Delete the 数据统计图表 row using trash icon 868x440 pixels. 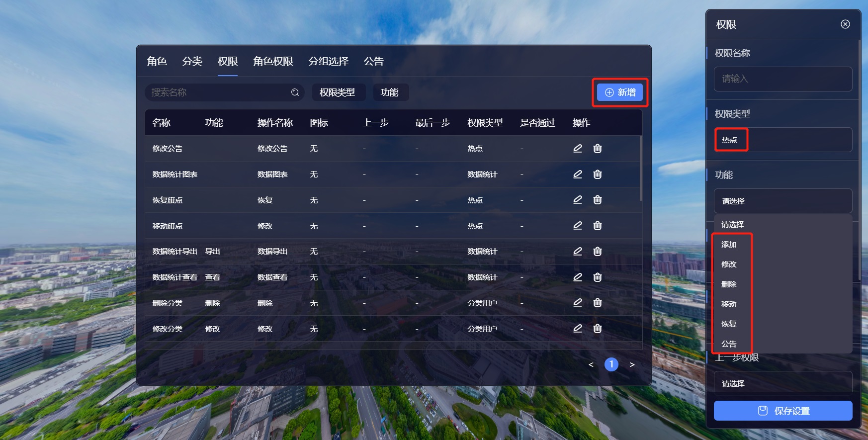tap(598, 174)
